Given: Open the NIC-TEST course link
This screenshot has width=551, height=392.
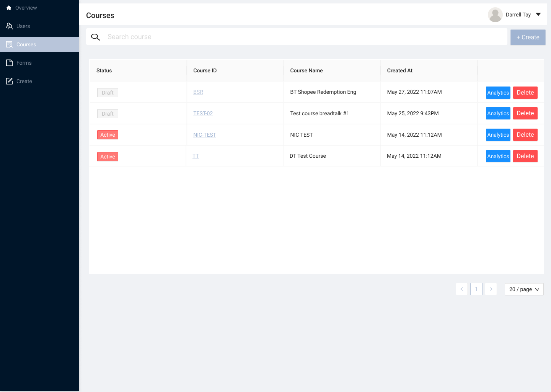Looking at the screenshot, I should pyautogui.click(x=205, y=135).
